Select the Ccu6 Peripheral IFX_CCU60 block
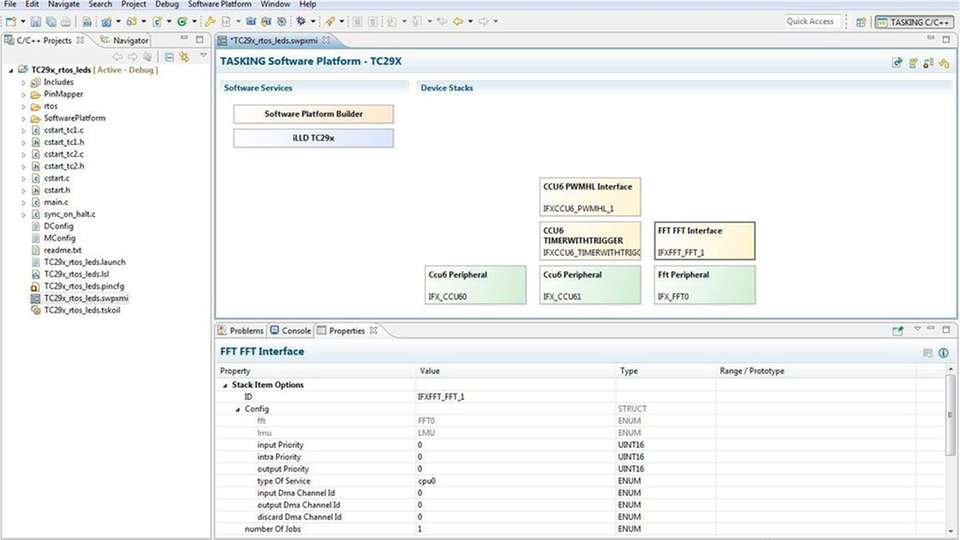 [x=476, y=285]
